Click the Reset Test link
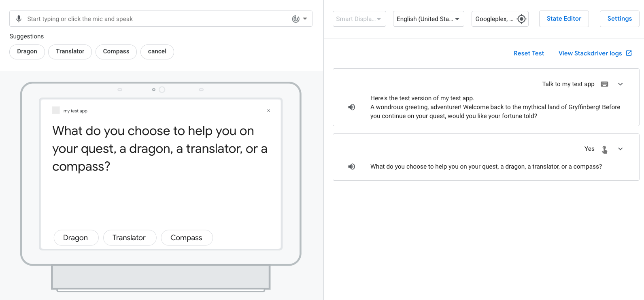 point(529,53)
